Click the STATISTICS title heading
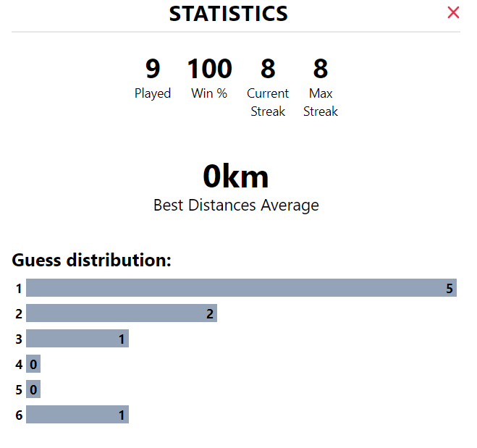 [229, 14]
